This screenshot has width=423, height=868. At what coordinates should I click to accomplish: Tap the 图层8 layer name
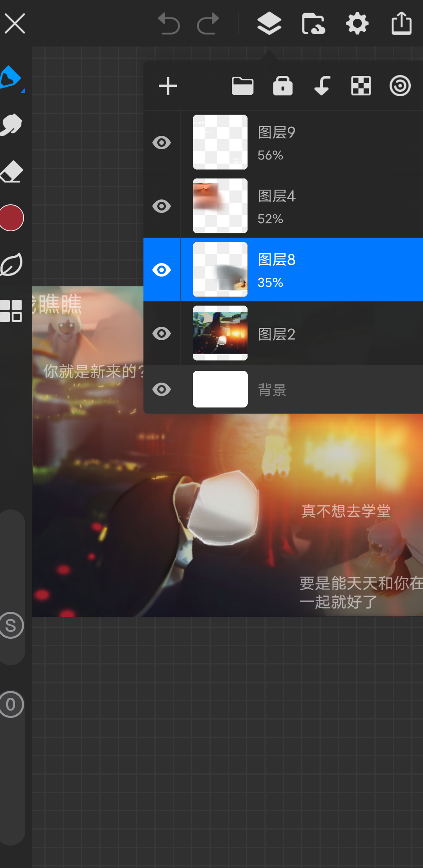277,259
